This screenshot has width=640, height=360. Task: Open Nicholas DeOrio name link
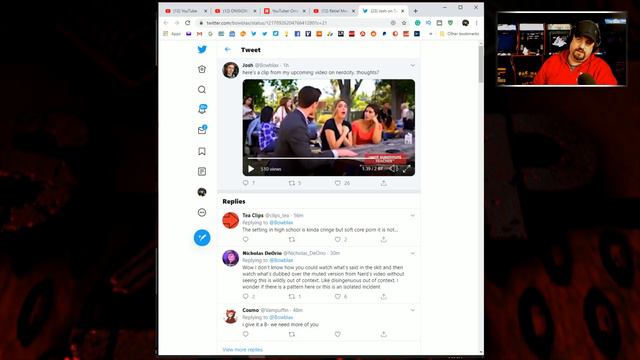click(x=262, y=253)
